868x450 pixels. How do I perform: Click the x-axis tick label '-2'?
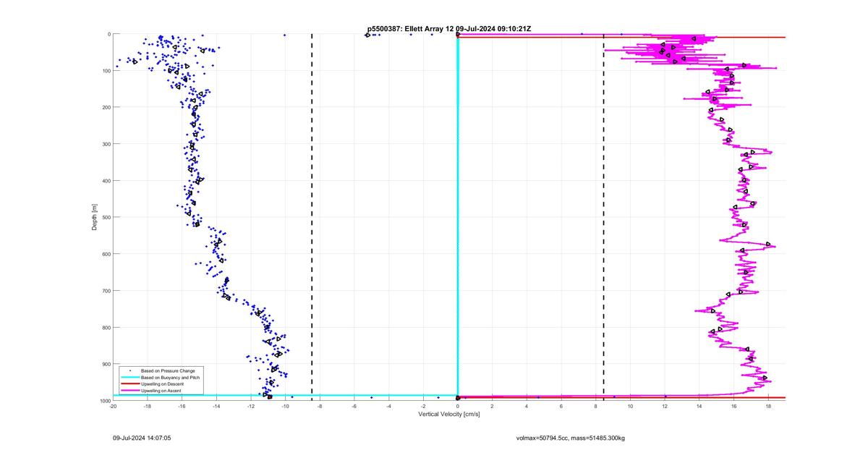[x=423, y=406]
